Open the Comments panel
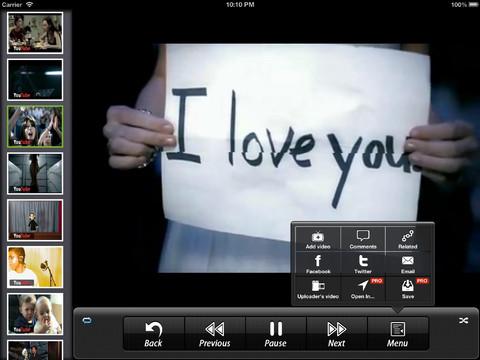The height and width of the screenshot is (360, 480). tap(363, 240)
